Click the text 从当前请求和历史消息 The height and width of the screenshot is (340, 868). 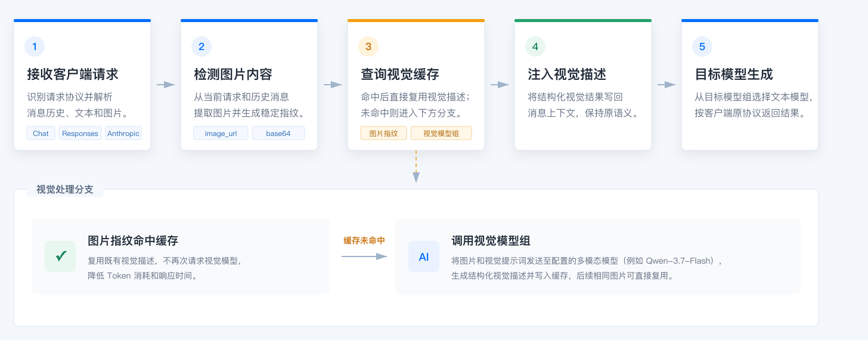[241, 97]
